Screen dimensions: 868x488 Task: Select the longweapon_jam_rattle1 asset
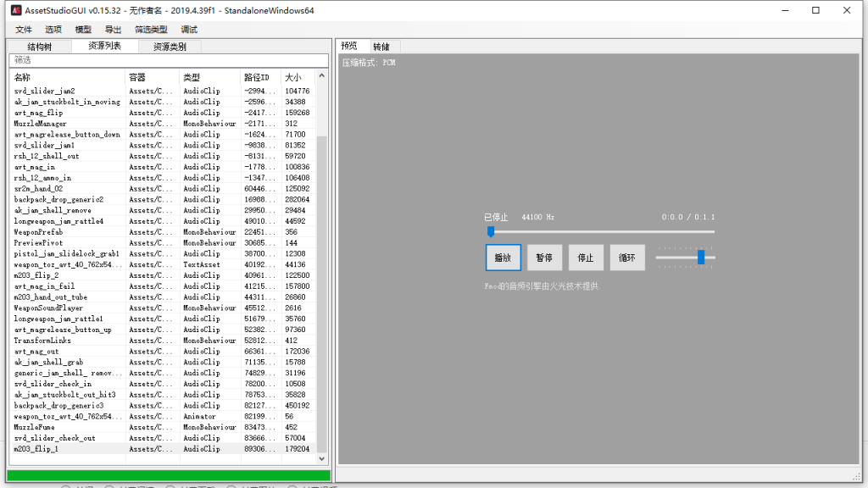[x=163, y=319]
